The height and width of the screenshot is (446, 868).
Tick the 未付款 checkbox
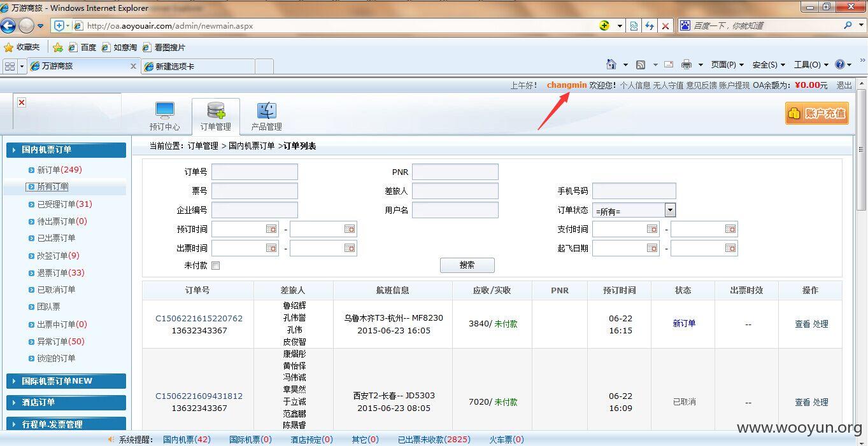[215, 265]
